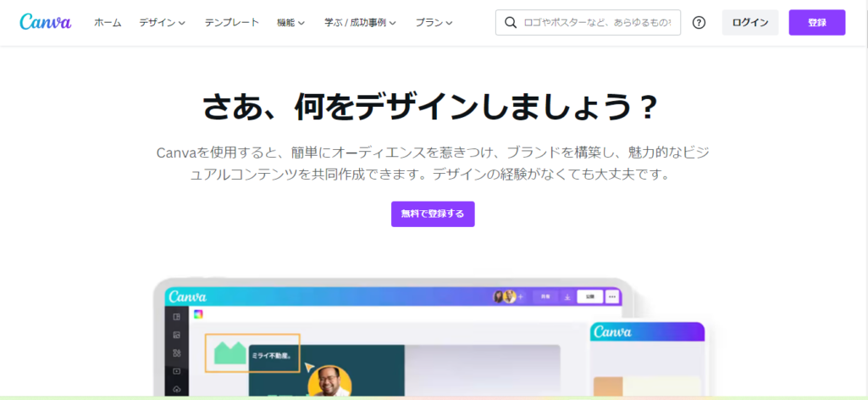The image size is (868, 400).
Task: Click Canva logo on the phone mockup
Action: coord(612,332)
